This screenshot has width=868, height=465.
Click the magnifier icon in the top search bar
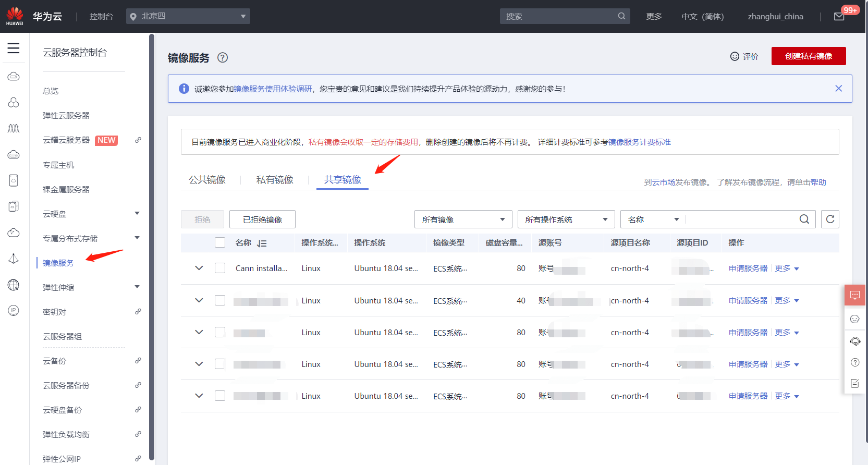(621, 16)
